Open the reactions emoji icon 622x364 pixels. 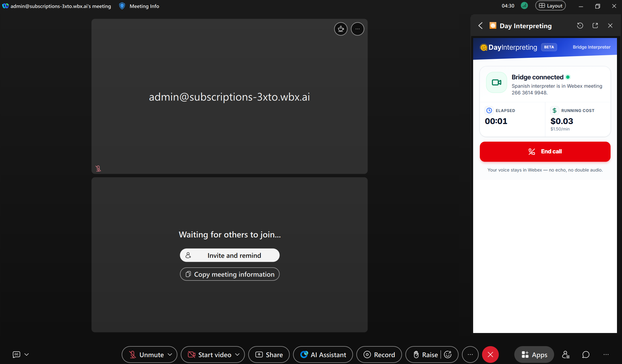[x=448, y=355]
